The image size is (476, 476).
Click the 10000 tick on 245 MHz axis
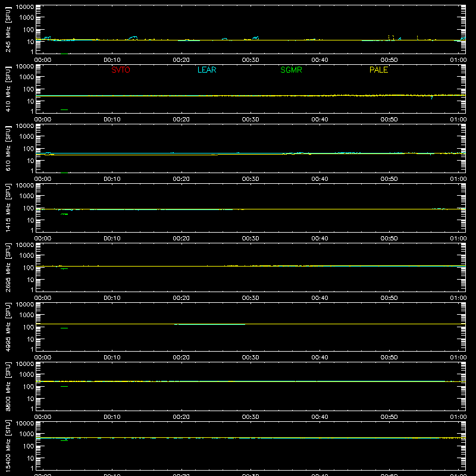(x=25, y=7)
